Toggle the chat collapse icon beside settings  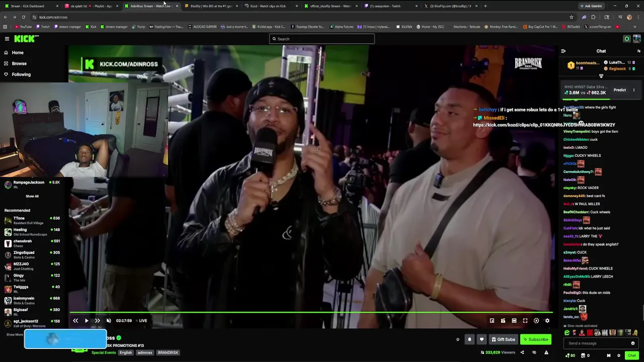pos(609,355)
